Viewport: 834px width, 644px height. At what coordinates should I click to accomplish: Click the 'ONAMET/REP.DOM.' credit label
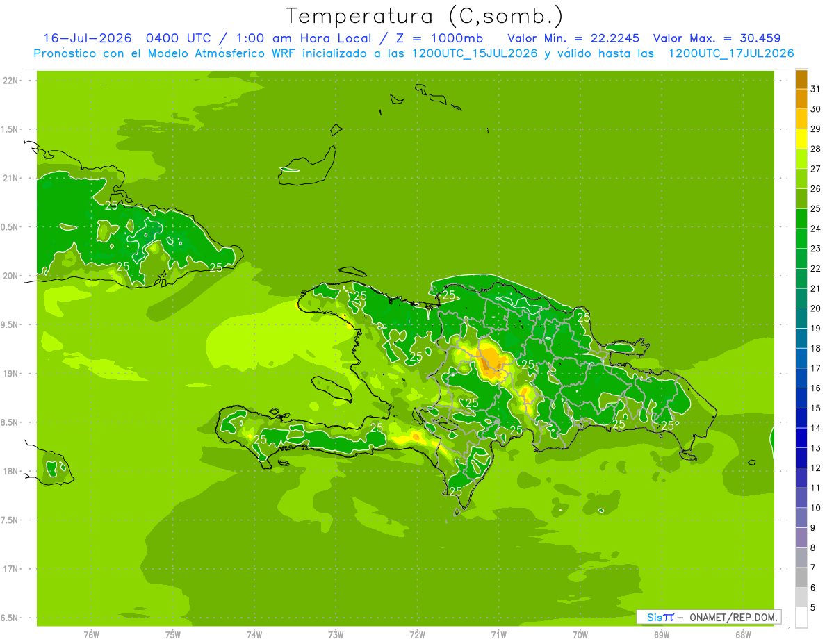click(x=733, y=617)
